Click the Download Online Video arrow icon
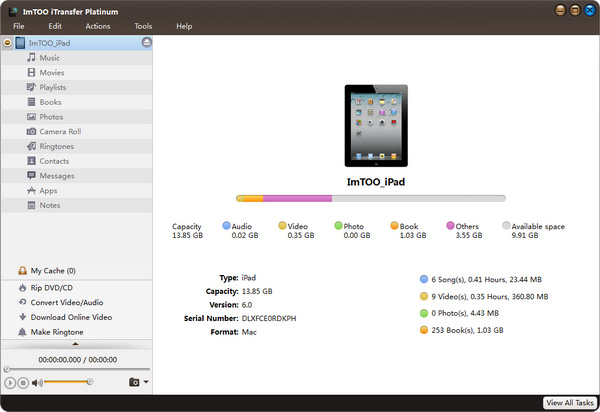This screenshot has width=600, height=412. pyautogui.click(x=23, y=317)
